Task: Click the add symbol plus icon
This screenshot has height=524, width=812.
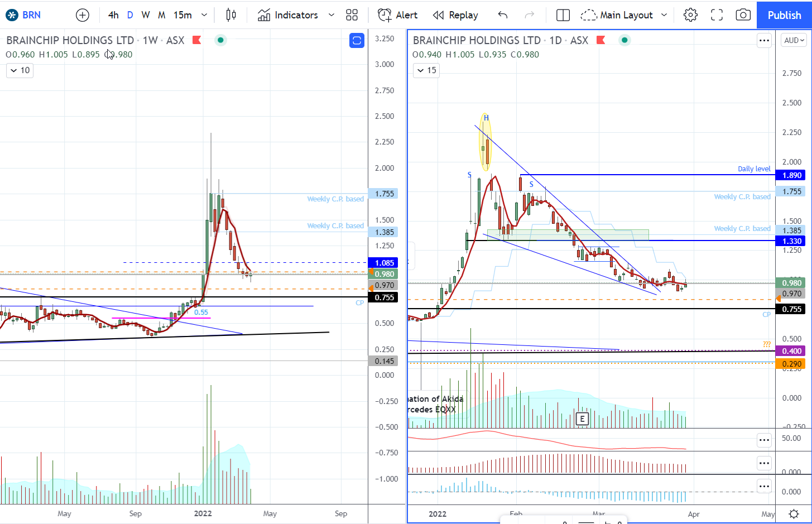Action: pos(83,15)
